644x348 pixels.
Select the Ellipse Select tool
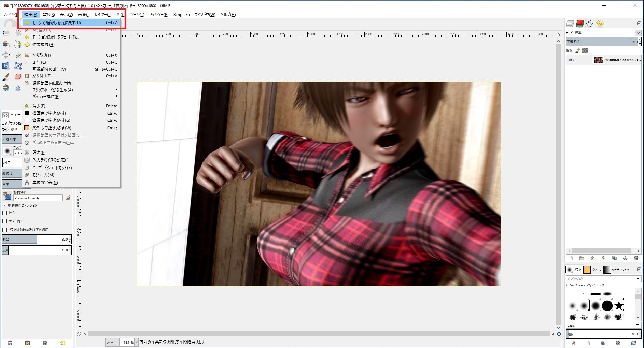pos(18,33)
